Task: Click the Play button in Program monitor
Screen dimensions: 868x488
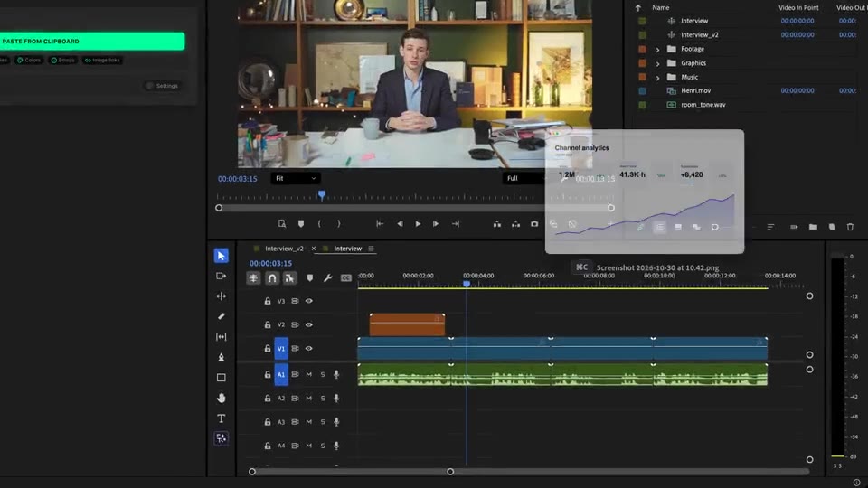Action: pos(418,224)
